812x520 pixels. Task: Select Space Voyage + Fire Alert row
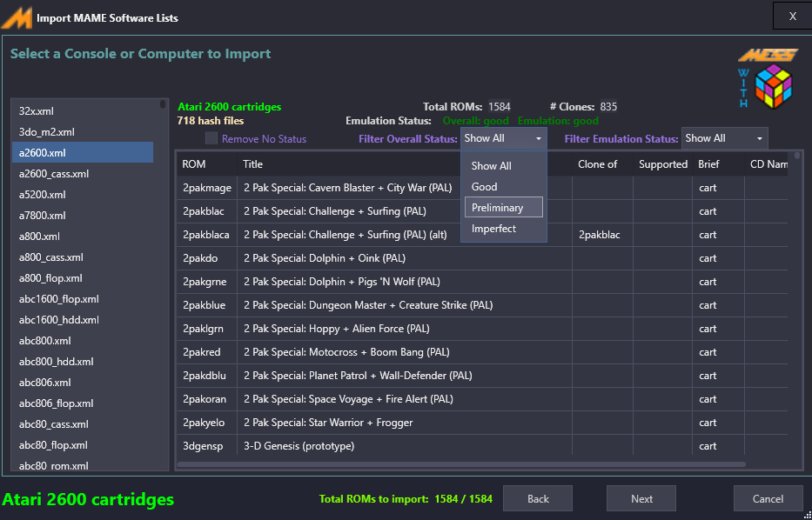point(481,399)
